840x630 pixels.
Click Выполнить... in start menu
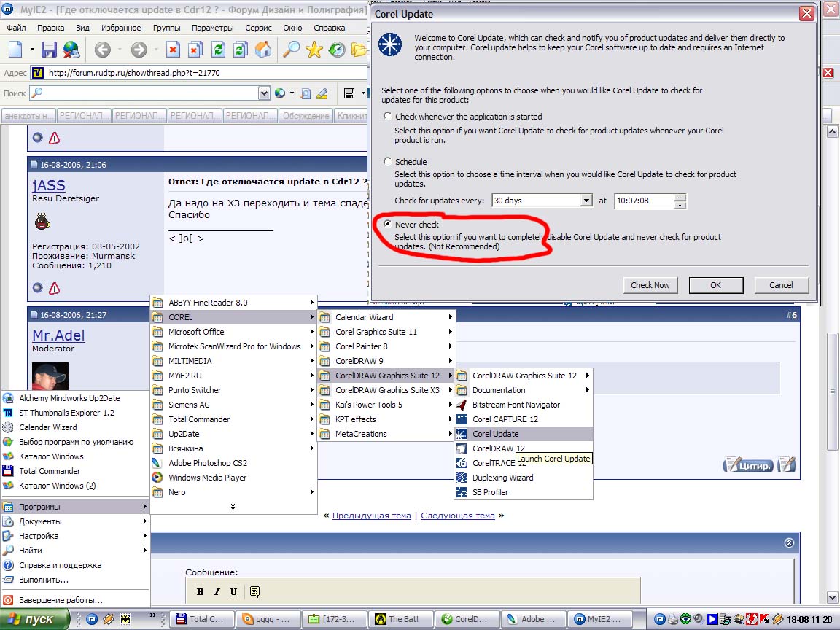pos(74,580)
